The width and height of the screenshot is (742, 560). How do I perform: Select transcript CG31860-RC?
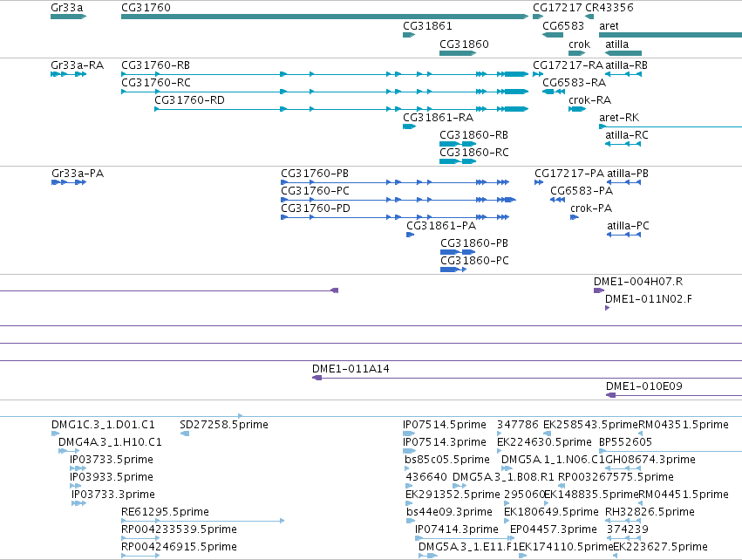click(x=474, y=153)
